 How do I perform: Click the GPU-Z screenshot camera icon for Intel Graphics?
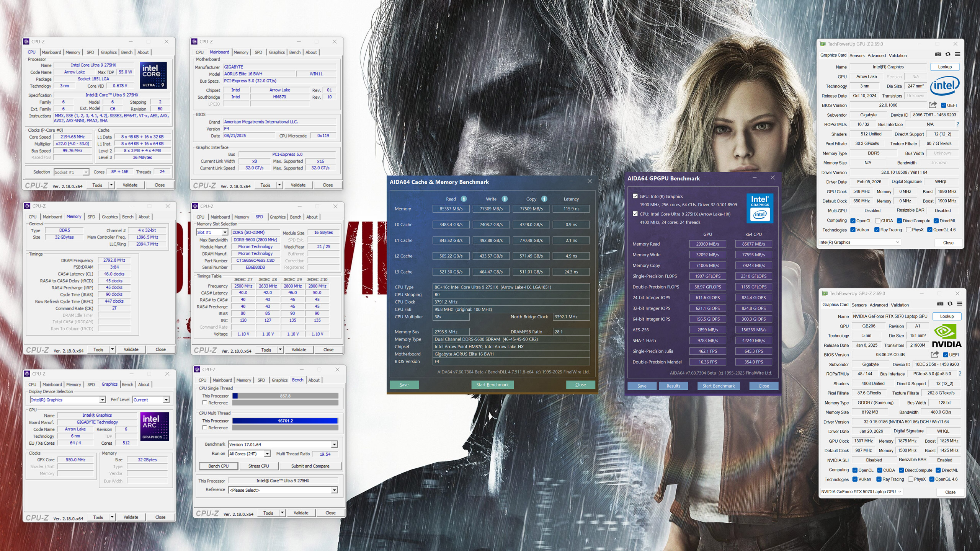(x=938, y=55)
